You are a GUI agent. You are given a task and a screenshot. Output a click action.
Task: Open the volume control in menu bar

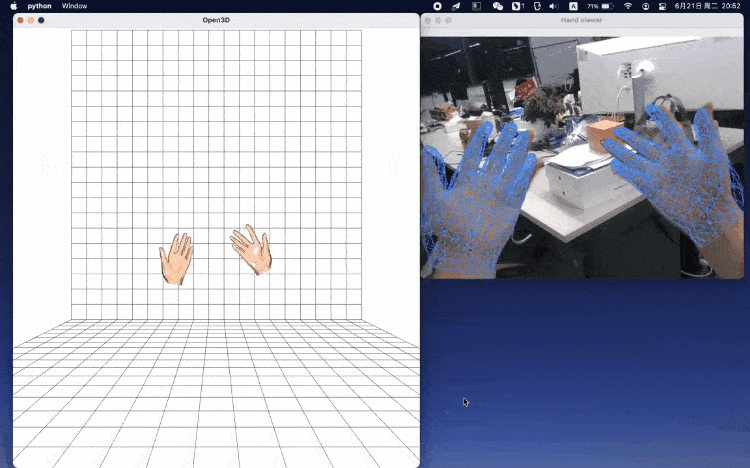coord(553,6)
